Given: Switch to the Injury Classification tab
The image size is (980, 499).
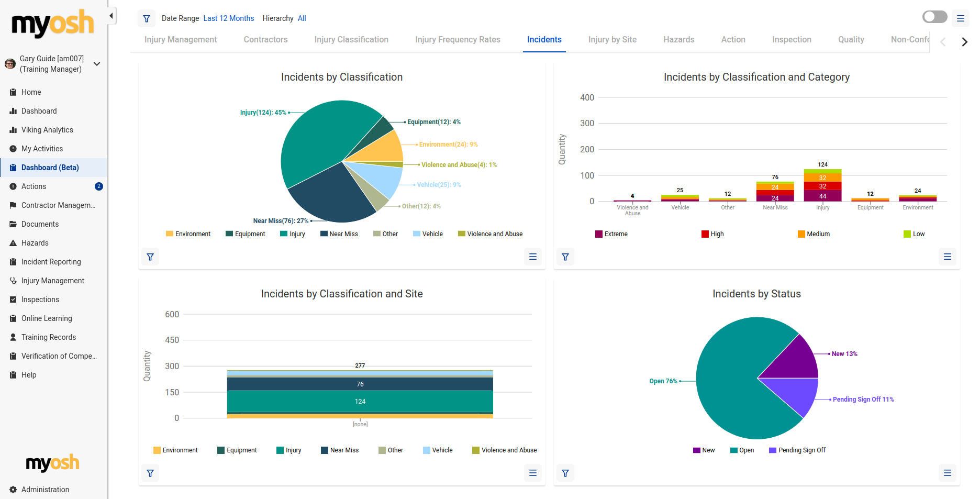Looking at the screenshot, I should tap(351, 40).
